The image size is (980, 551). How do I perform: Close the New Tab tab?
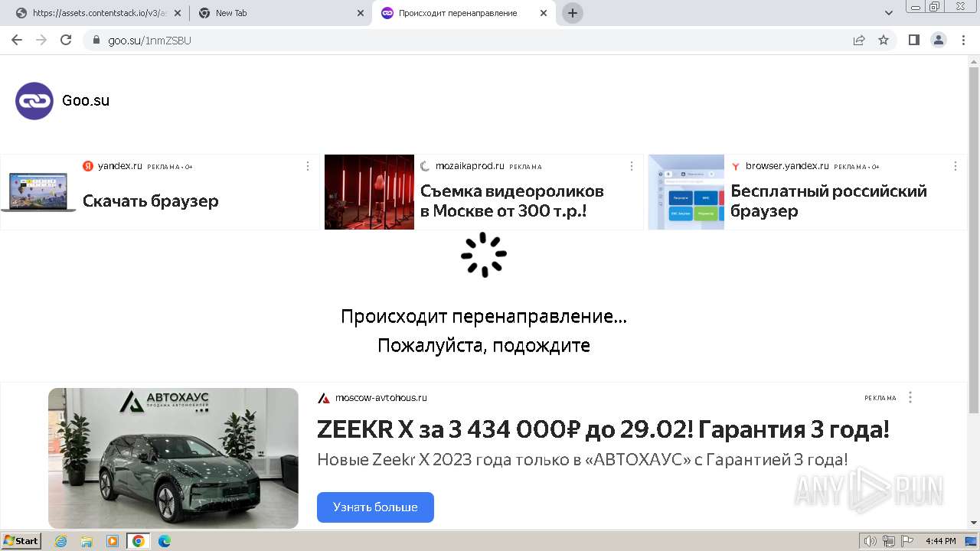(361, 13)
